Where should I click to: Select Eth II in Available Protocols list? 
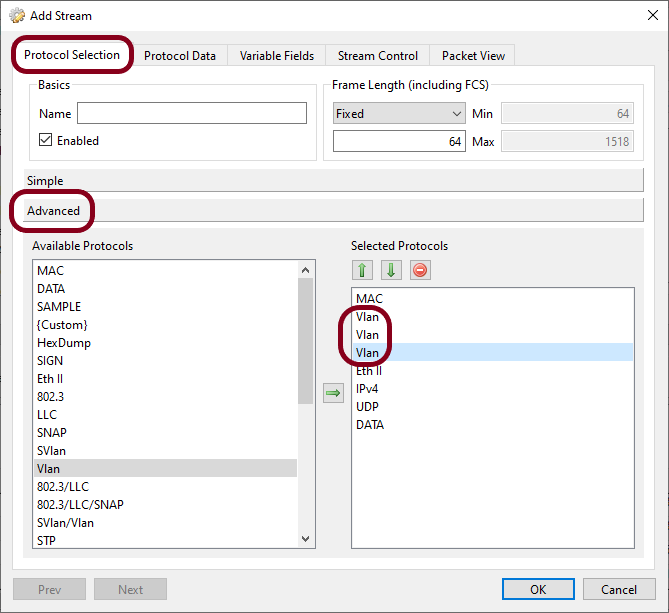tap(166, 379)
